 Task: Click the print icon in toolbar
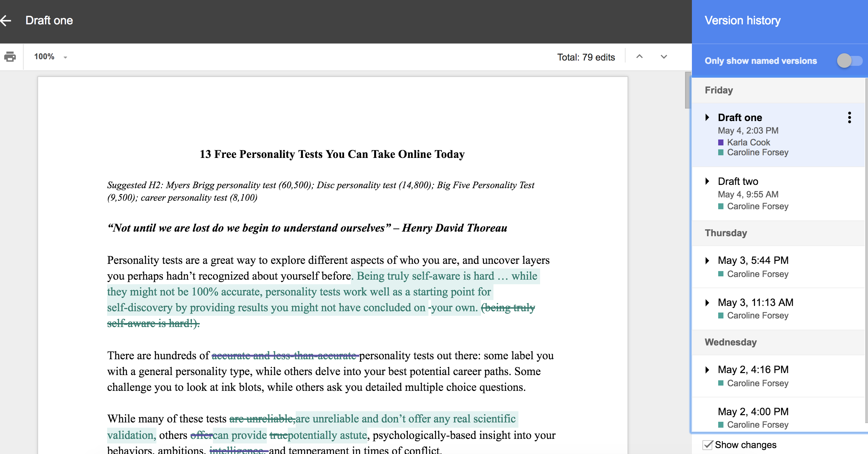tap(10, 56)
